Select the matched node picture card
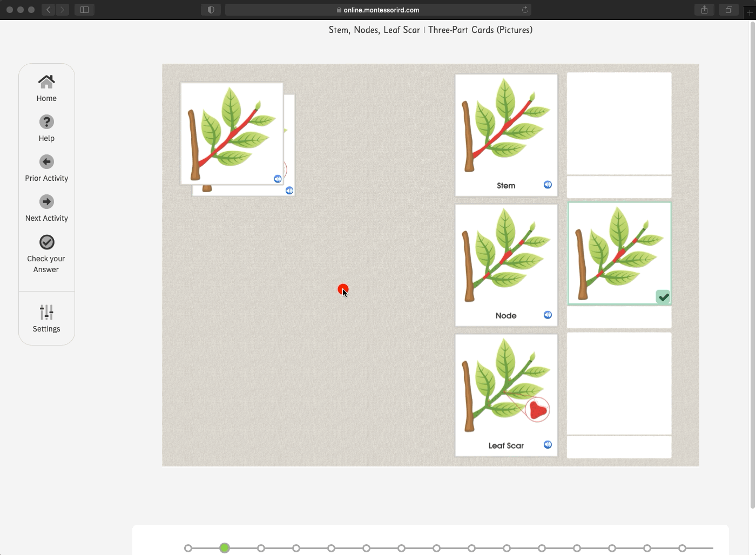This screenshot has height=555, width=756. tap(619, 254)
